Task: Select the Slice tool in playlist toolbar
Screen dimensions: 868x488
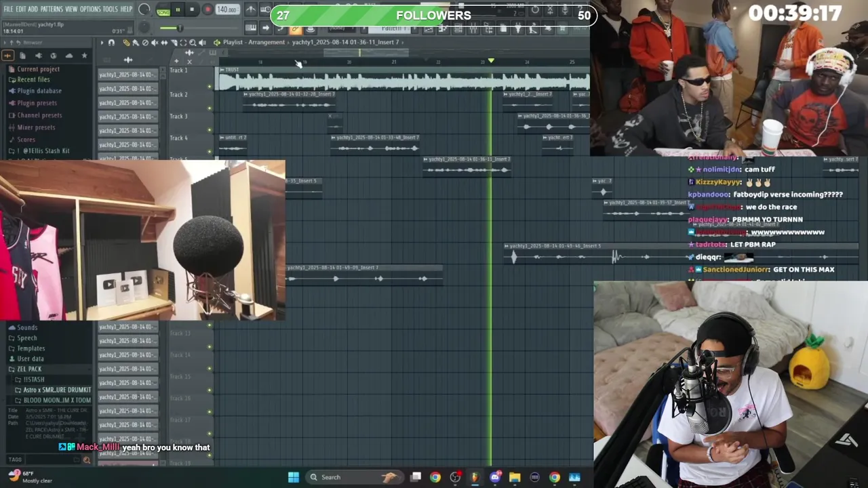Action: pos(174,43)
